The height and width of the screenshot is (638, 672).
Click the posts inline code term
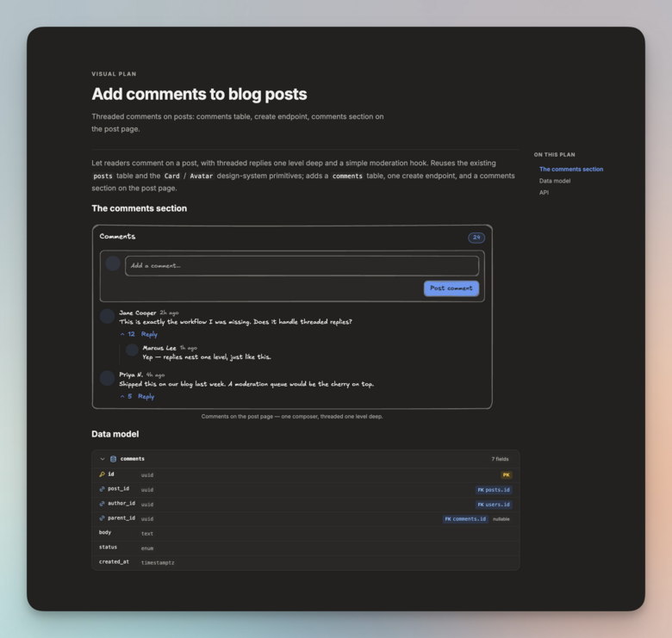coord(103,176)
